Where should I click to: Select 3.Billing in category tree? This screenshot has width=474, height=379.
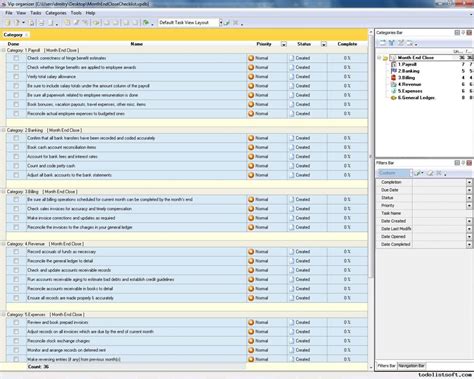coord(406,78)
